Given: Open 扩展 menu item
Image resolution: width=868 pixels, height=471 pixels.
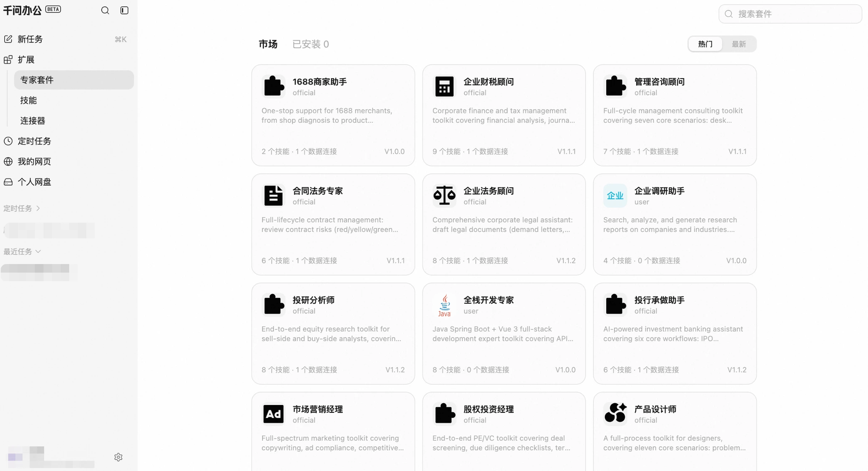Looking at the screenshot, I should point(26,60).
